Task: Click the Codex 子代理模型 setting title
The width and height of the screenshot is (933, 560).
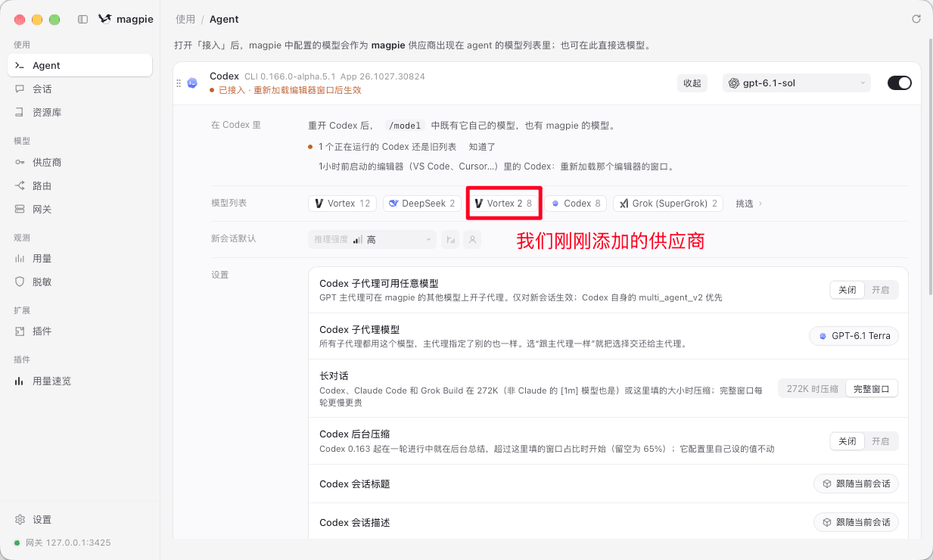Action: [x=359, y=330]
